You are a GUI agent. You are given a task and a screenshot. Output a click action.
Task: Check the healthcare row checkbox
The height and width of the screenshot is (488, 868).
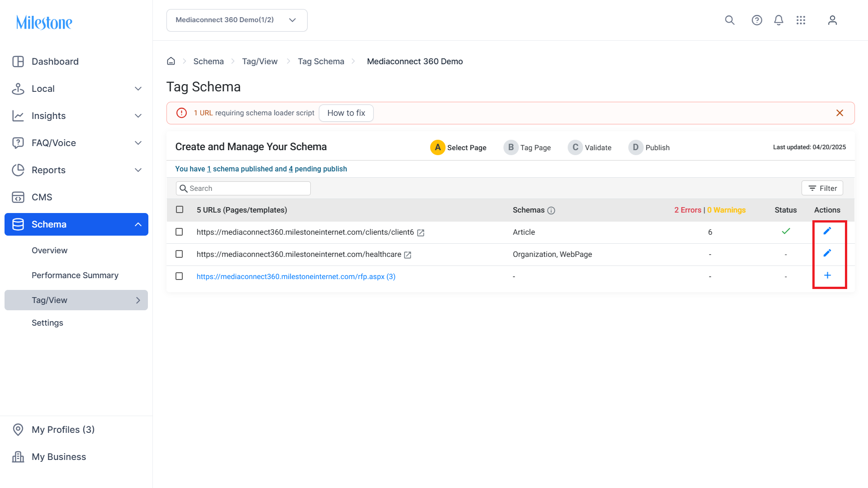pyautogui.click(x=179, y=254)
